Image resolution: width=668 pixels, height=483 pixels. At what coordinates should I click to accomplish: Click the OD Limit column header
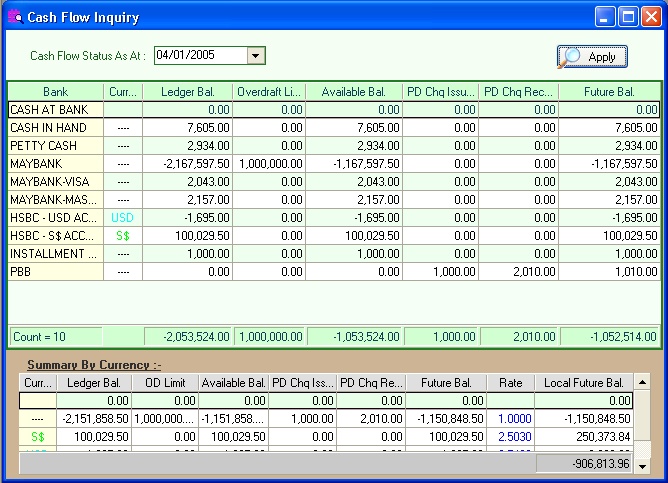165,382
